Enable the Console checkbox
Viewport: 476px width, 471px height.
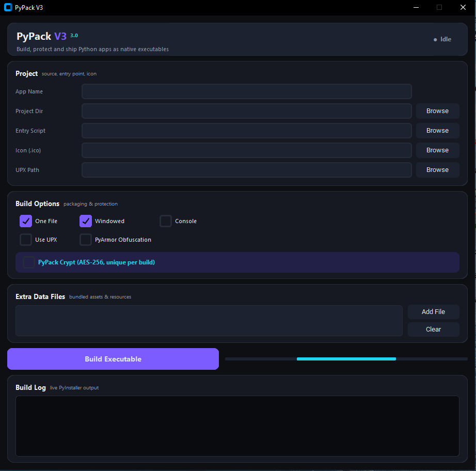click(166, 221)
